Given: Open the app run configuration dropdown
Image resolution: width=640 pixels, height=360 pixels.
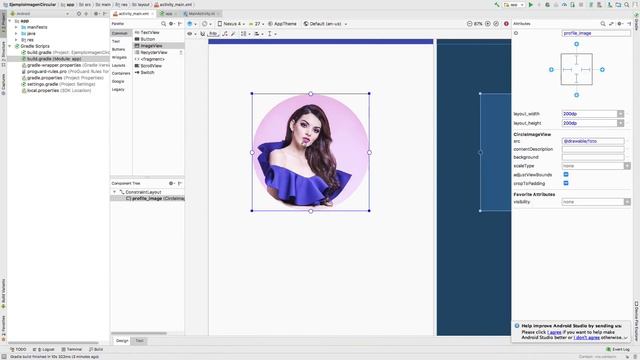Looking at the screenshot, I should click(513, 5).
